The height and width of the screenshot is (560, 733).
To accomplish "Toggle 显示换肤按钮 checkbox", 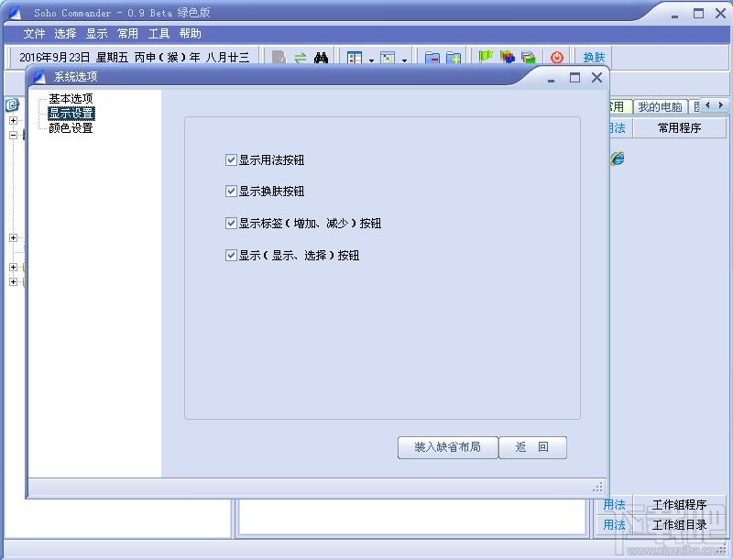I will point(231,192).
